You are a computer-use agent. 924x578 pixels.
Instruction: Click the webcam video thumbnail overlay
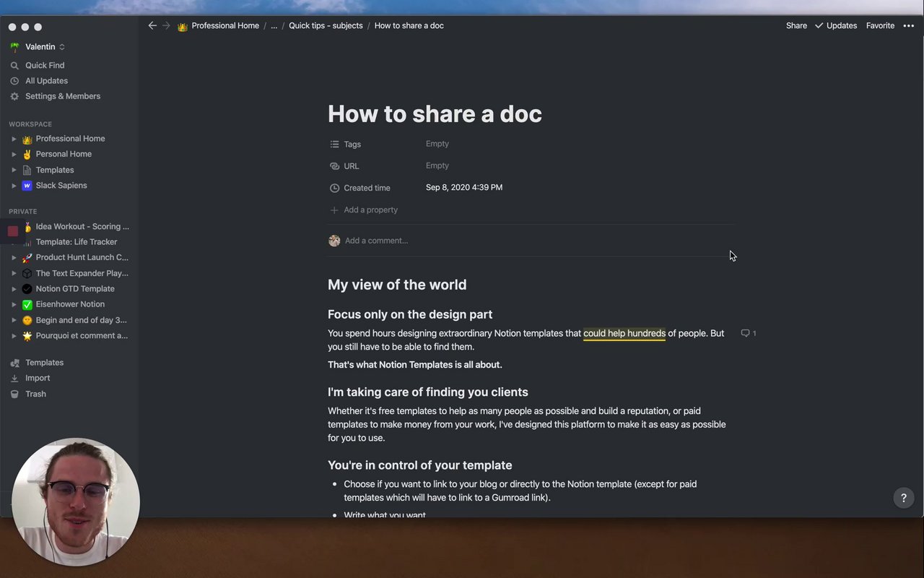pos(76,501)
